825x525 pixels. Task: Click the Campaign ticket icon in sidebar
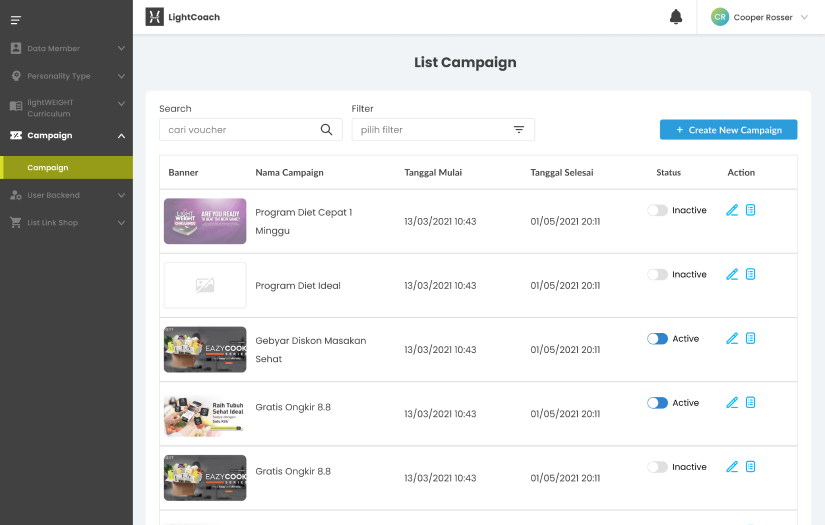pos(16,135)
